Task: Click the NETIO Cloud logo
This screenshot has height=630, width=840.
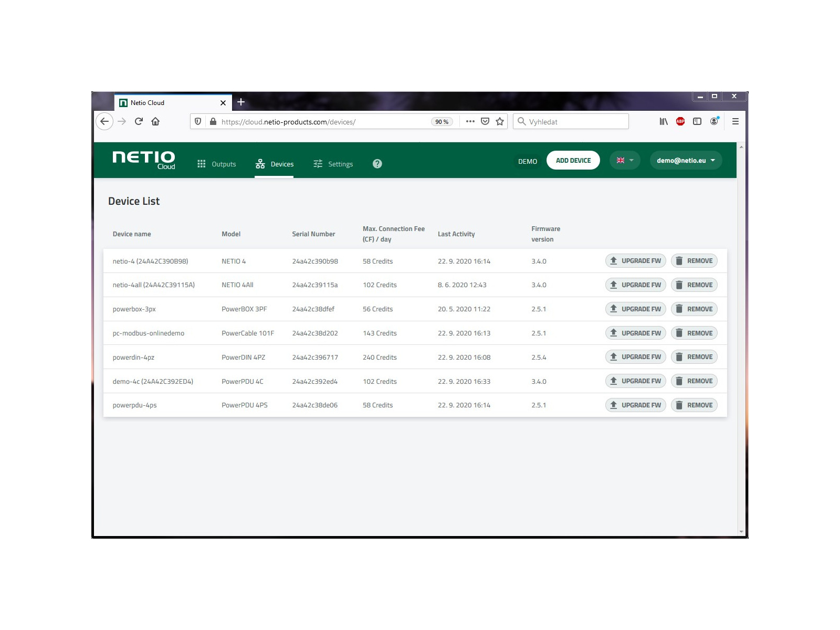Action: coord(144,160)
